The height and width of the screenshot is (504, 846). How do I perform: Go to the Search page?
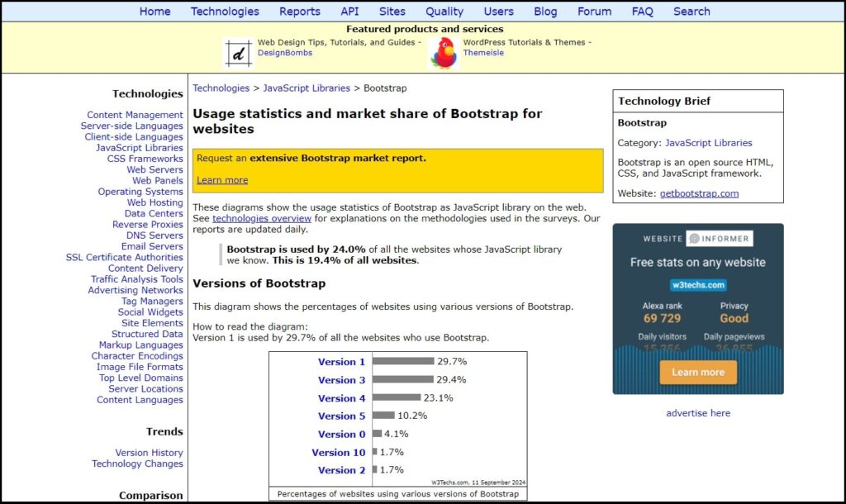(692, 12)
